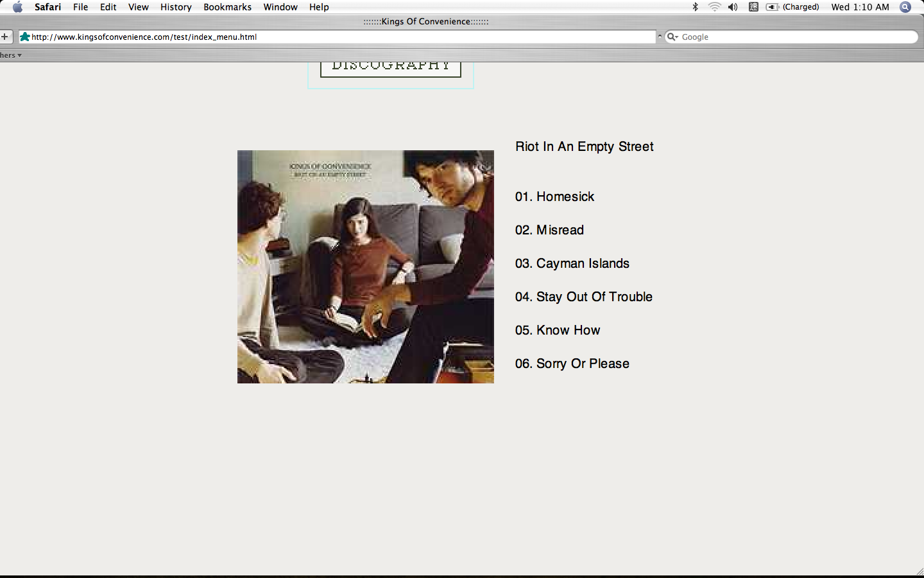Open the Help menu
Image resolution: width=924 pixels, height=578 pixels.
coord(319,7)
